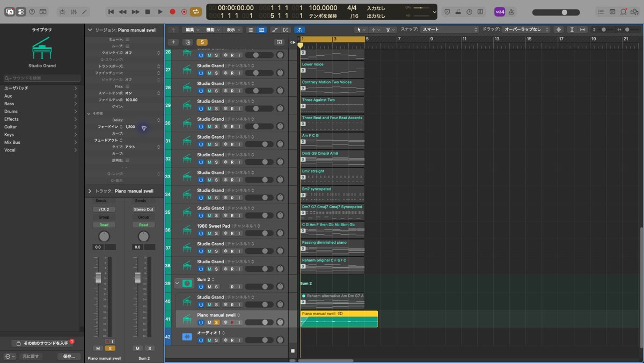The width and height of the screenshot is (644, 363).
Task: Click the Fast Forward button
Action: pos(135,12)
